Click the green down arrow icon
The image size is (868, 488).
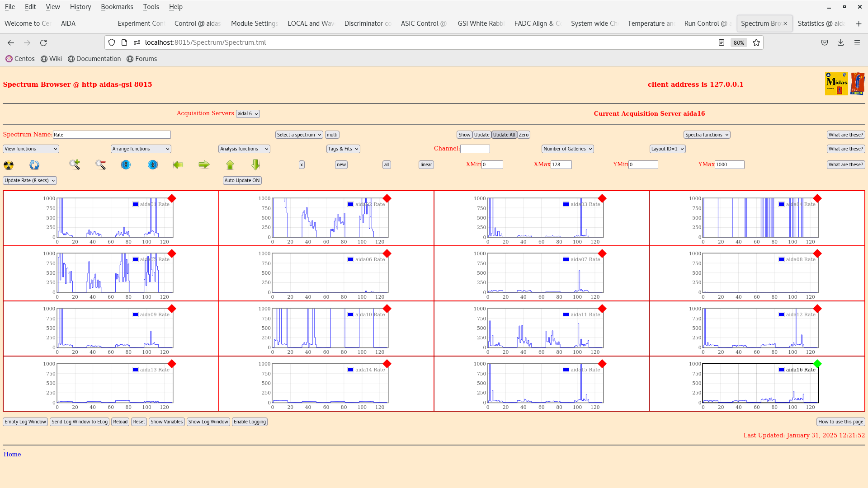pyautogui.click(x=256, y=165)
